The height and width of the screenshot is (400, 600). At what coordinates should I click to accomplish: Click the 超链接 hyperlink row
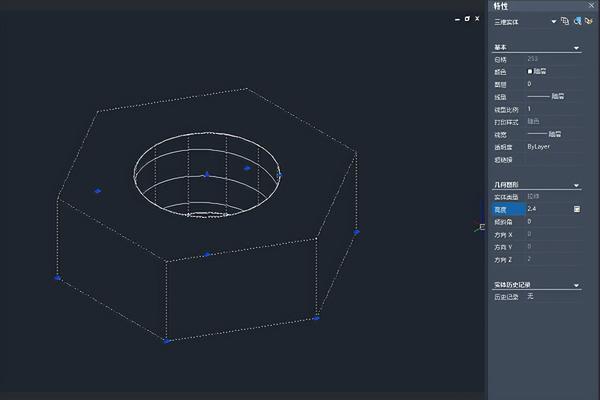(537, 160)
